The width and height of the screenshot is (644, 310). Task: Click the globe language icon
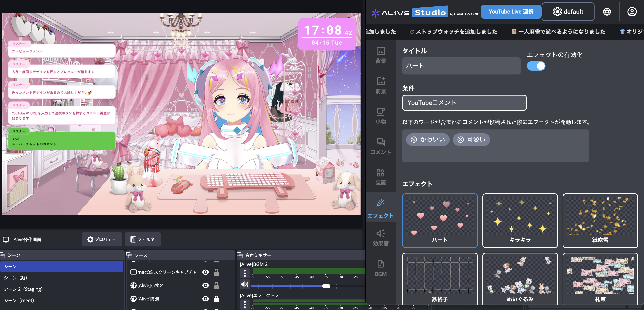(607, 12)
